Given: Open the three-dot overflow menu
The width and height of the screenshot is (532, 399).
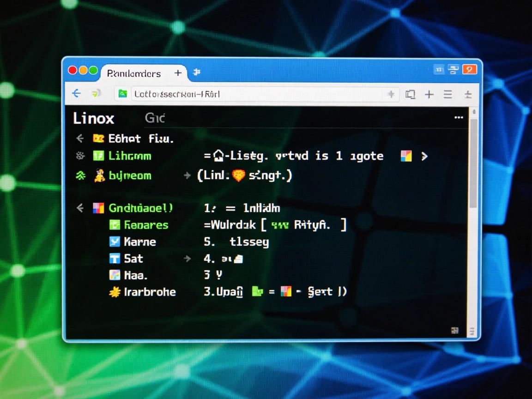Looking at the screenshot, I should [x=459, y=118].
